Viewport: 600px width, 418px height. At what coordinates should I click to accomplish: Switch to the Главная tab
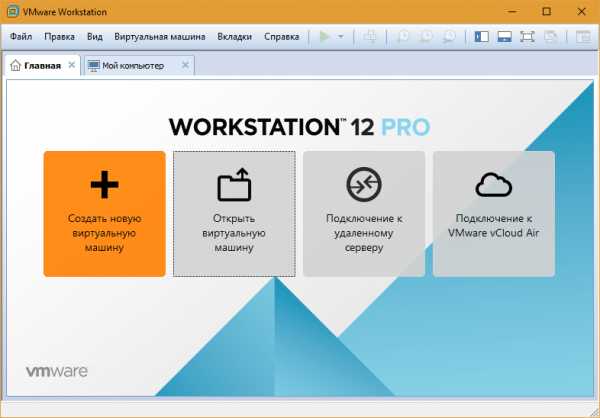[42, 65]
